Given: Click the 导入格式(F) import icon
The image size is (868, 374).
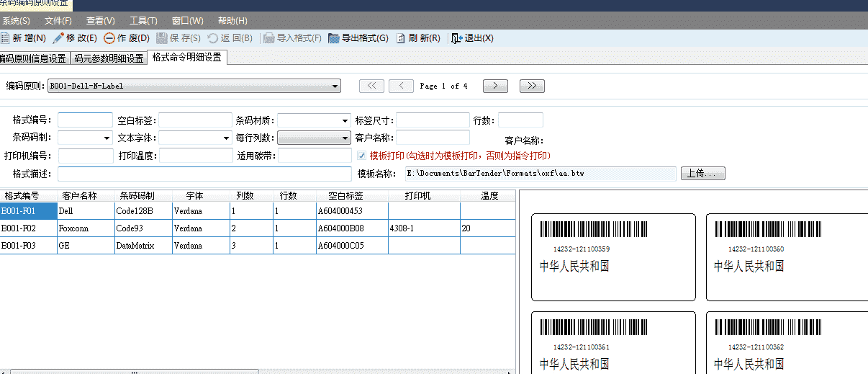Looking at the screenshot, I should [x=269, y=38].
